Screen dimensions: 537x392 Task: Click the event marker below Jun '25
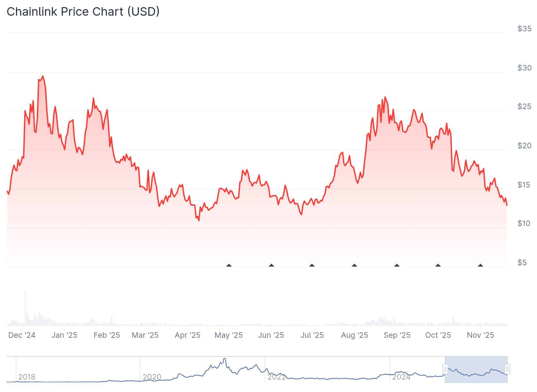pyautogui.click(x=271, y=266)
